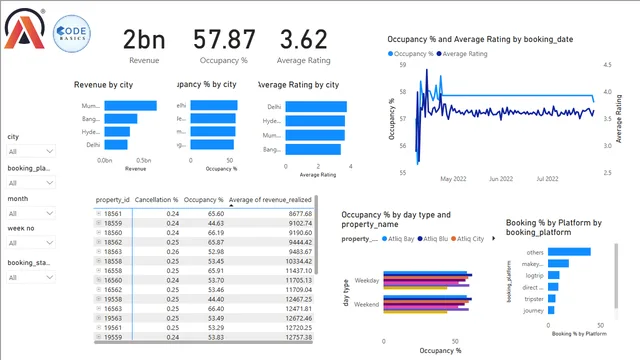The width and height of the screenshot is (640, 360).
Task: Select Atliq City legend item
Action: click(x=467, y=239)
